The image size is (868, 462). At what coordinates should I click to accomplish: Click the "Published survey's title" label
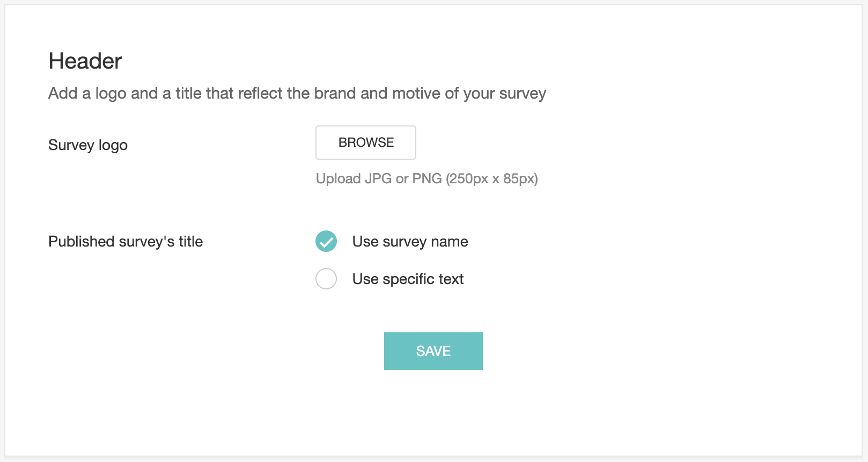tap(126, 242)
